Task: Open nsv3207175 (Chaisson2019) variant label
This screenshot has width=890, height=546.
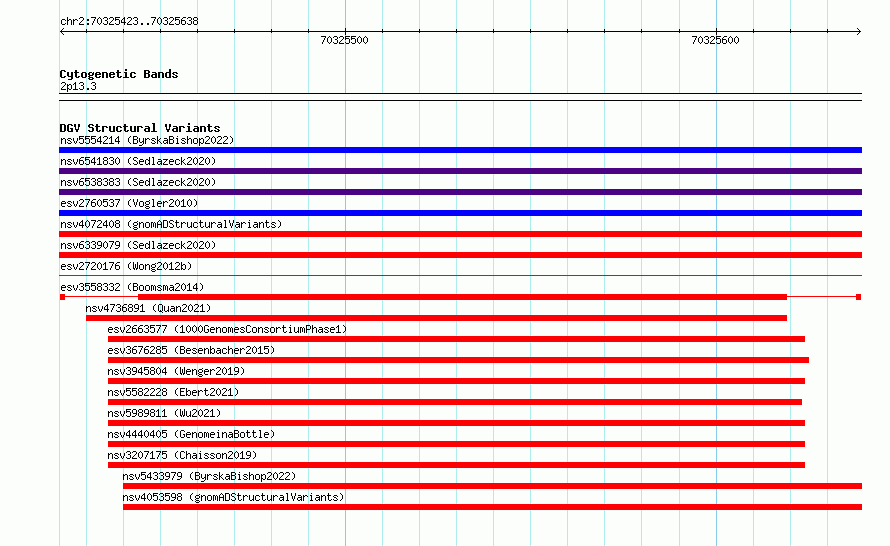Action: [182, 455]
